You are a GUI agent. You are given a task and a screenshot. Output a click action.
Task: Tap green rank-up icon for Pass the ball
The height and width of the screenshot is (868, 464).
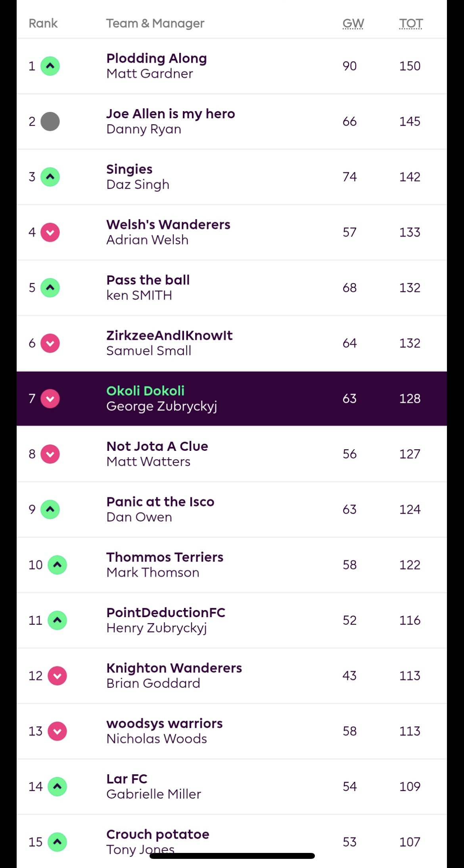(x=50, y=288)
